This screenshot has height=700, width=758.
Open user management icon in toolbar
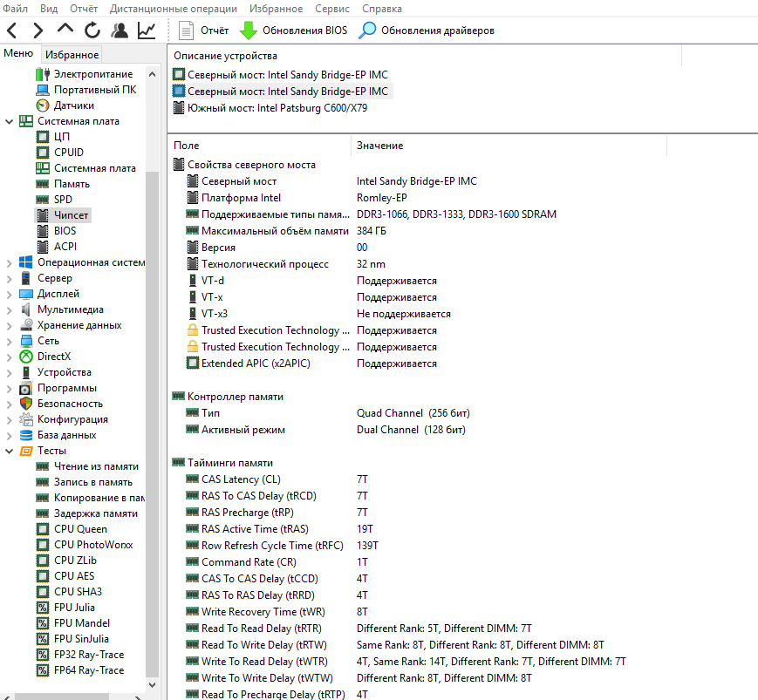click(120, 31)
